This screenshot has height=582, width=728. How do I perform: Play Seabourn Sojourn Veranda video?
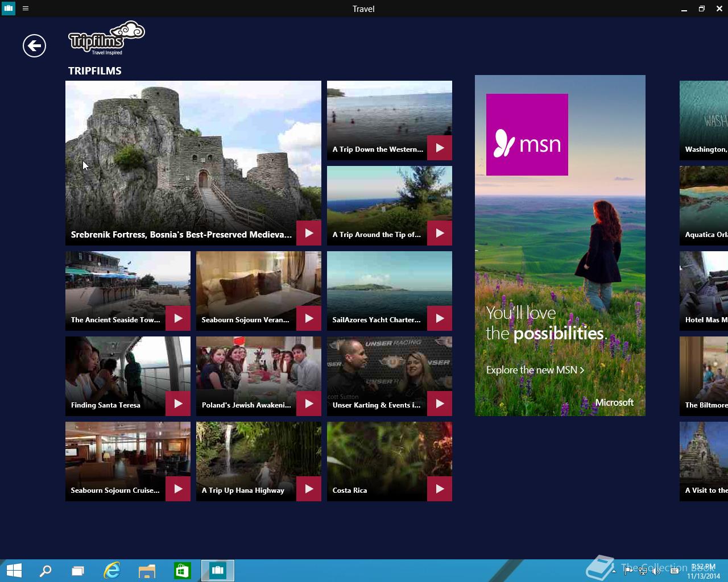(309, 318)
